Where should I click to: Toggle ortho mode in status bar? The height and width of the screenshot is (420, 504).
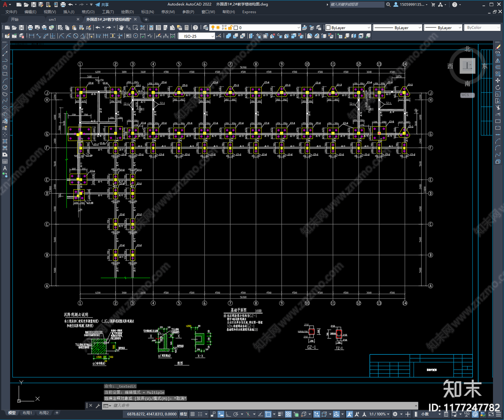click(228, 414)
